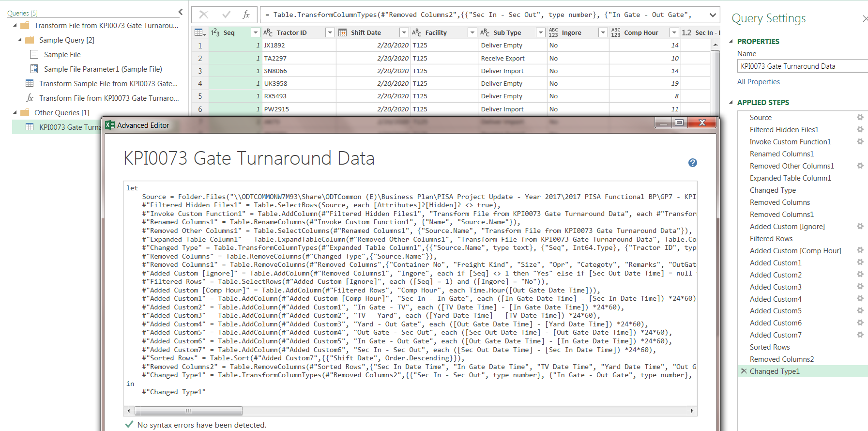Open settings gear for Added Custom [Ignore]

[x=860, y=226]
